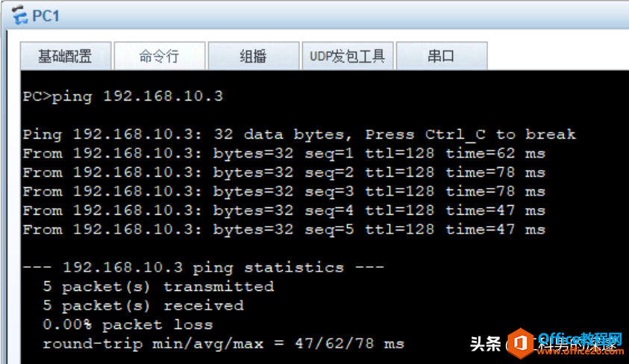This screenshot has height=364, width=629.
Task: Select the seq=3 ping reply line
Action: pyautogui.click(x=284, y=192)
